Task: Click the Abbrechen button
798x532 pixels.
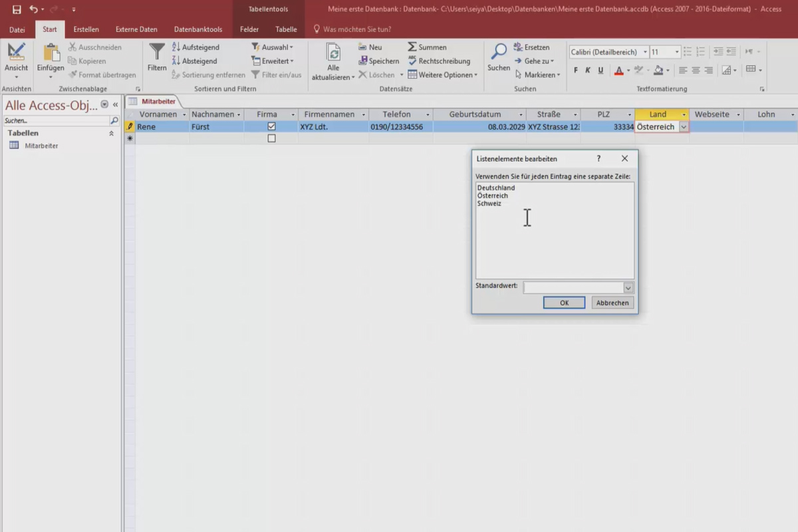Action: [612, 303]
